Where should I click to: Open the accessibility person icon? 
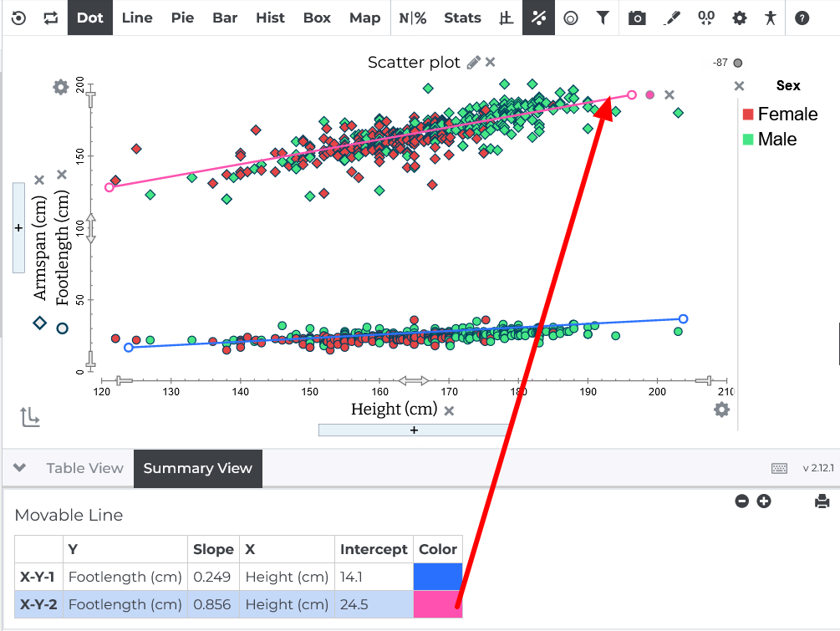(771, 18)
